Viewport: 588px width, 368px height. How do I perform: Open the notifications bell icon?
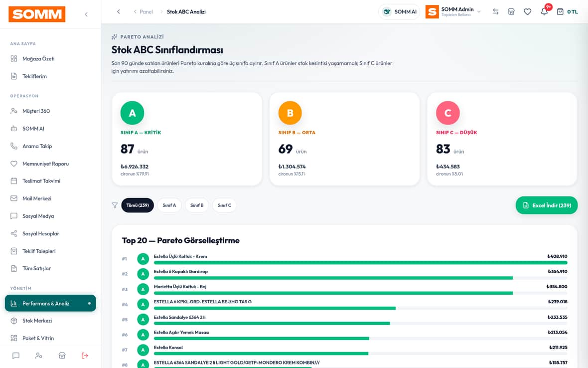pyautogui.click(x=544, y=11)
